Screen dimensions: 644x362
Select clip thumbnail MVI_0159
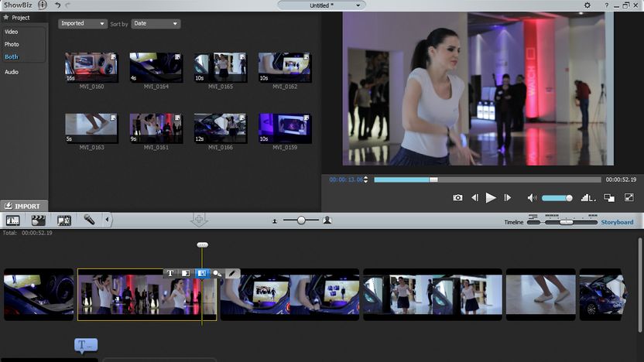[285, 128]
